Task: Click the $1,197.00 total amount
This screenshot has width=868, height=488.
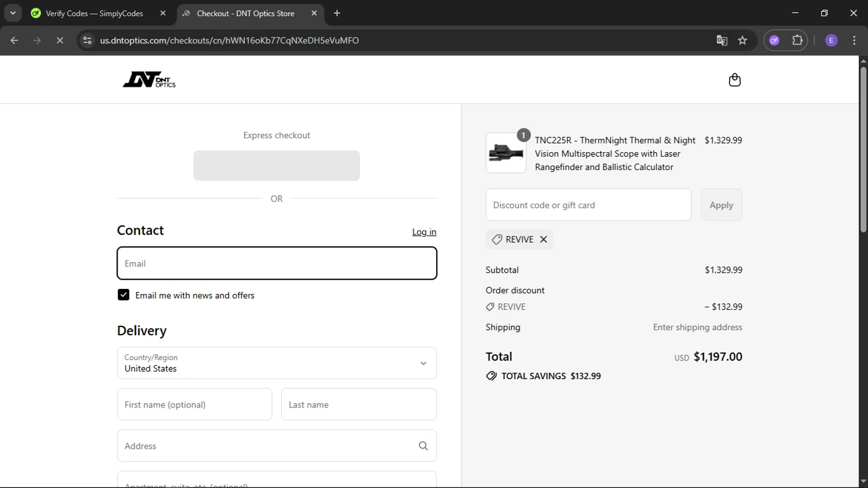Action: pyautogui.click(x=718, y=357)
